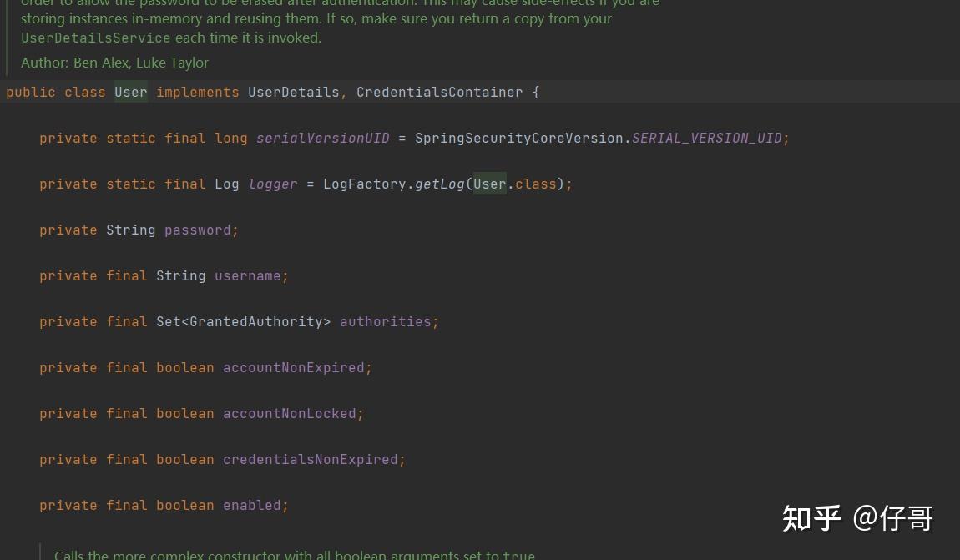Click the enabled field name

coord(251,505)
